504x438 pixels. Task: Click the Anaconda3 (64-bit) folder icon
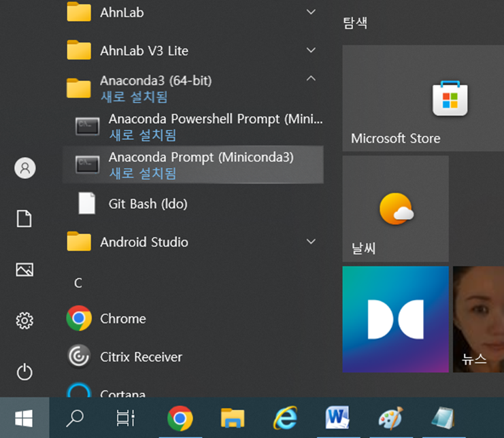pos(79,88)
